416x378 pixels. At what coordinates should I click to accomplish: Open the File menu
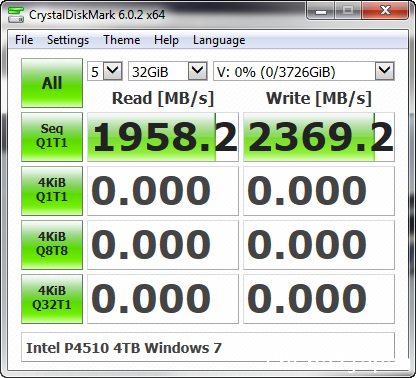24,40
